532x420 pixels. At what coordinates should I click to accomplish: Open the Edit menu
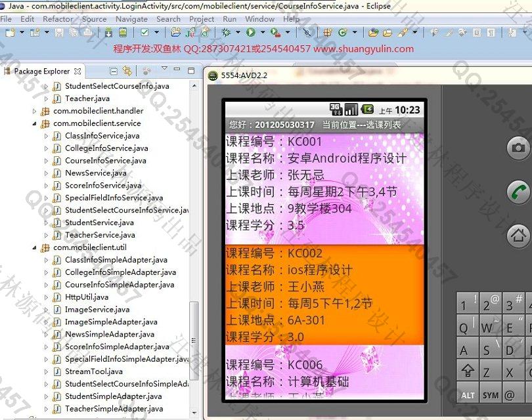pos(27,19)
